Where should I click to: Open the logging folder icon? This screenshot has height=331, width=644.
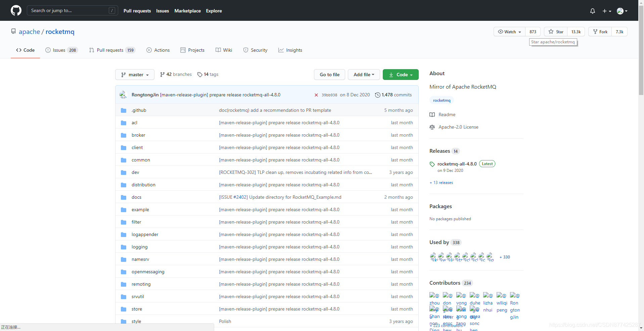tap(124, 247)
